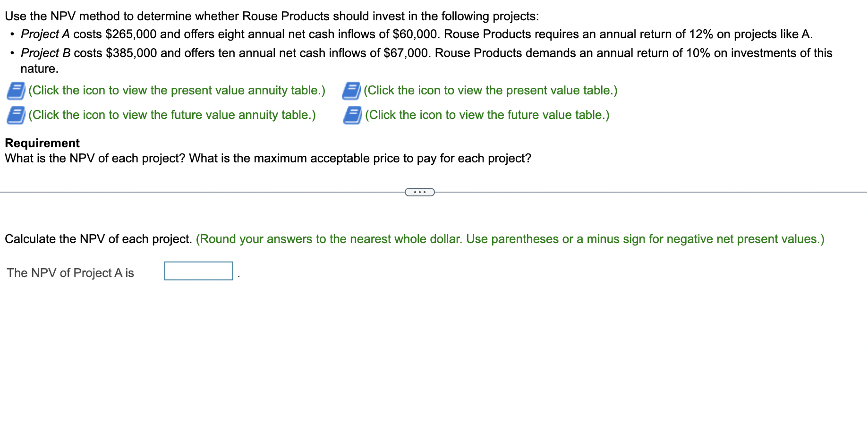Click the present value annuity table link text
868x422 pixels.
click(176, 90)
